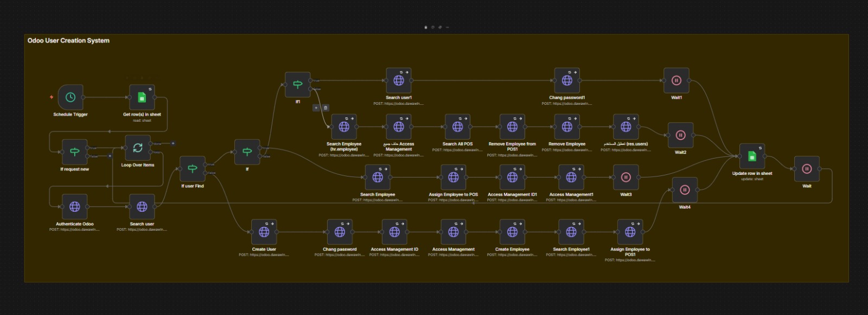Click the true output handle of If1
The width and height of the screenshot is (868, 315).
click(311, 80)
